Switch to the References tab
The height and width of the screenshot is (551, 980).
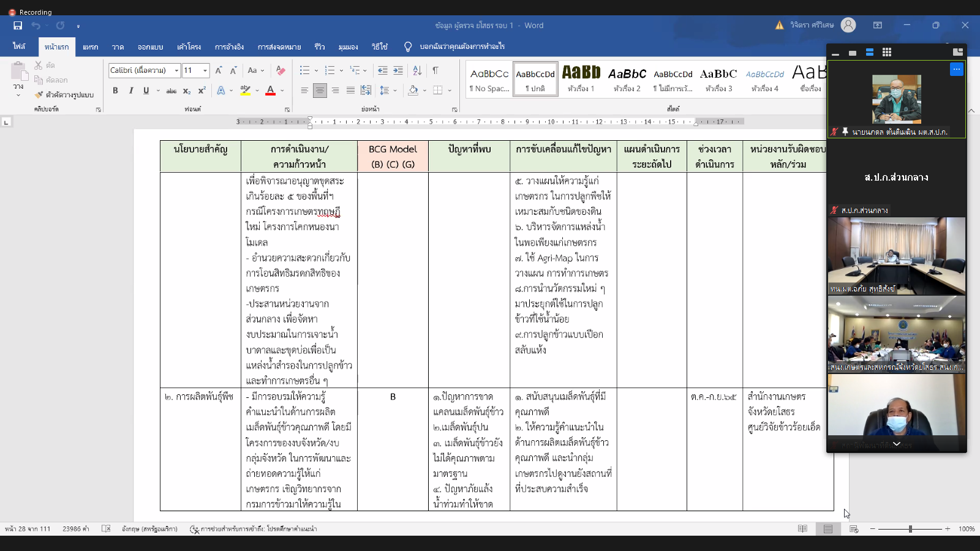[x=230, y=47]
